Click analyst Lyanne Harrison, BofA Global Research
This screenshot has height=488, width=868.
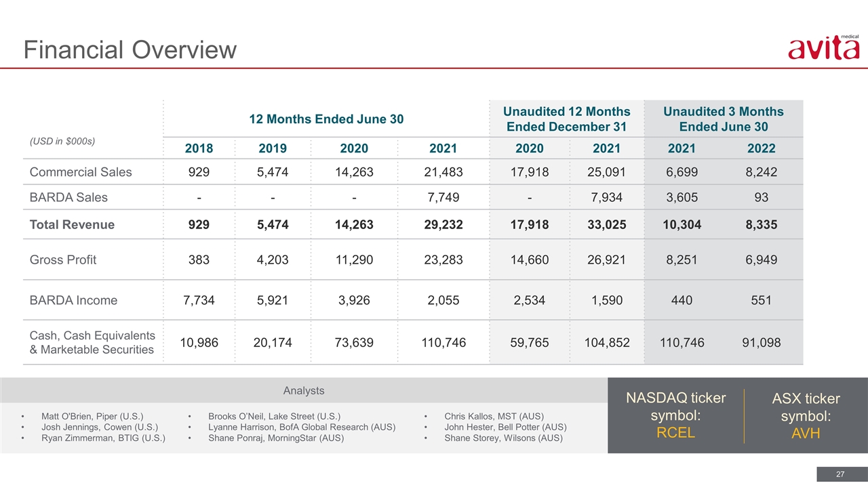coord(302,427)
